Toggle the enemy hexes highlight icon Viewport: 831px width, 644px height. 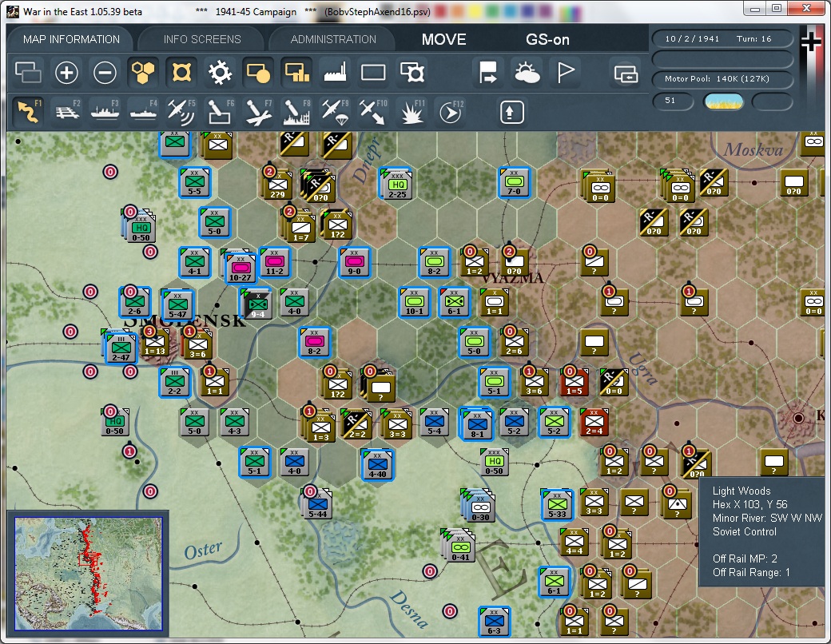pos(181,72)
